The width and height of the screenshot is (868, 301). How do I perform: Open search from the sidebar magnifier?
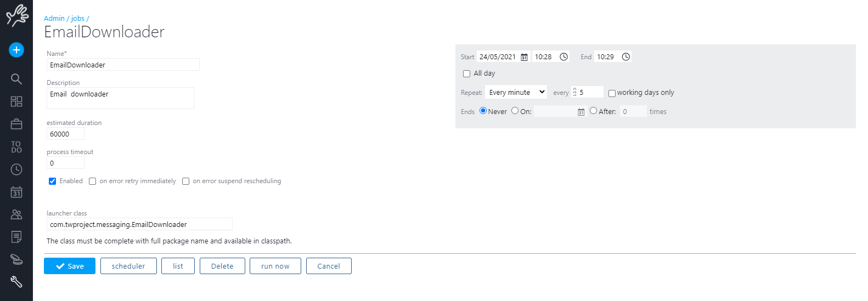pos(16,79)
